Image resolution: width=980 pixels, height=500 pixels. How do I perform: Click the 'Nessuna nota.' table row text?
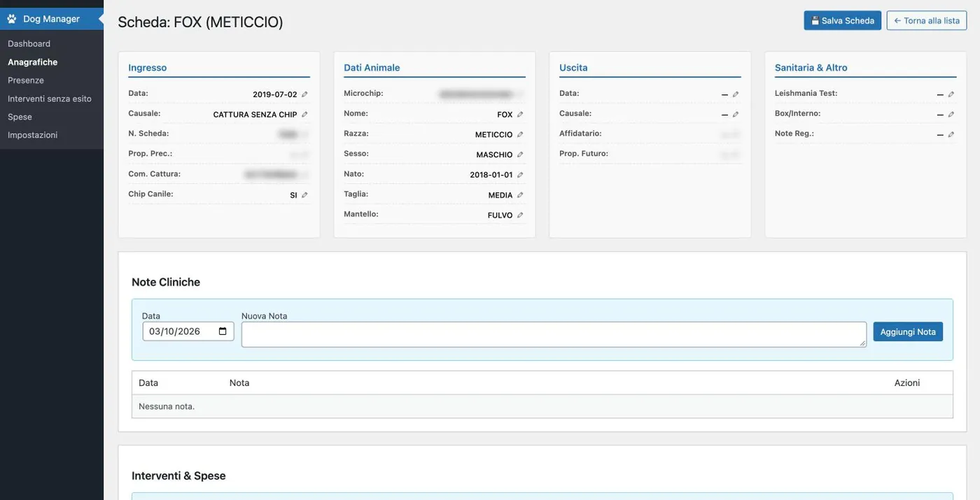(x=167, y=406)
